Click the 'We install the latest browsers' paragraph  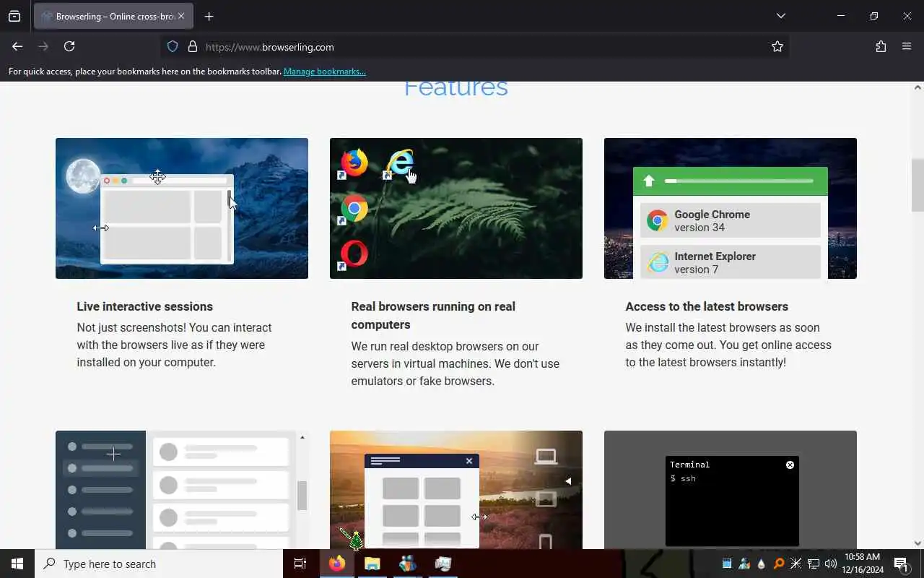(728, 345)
